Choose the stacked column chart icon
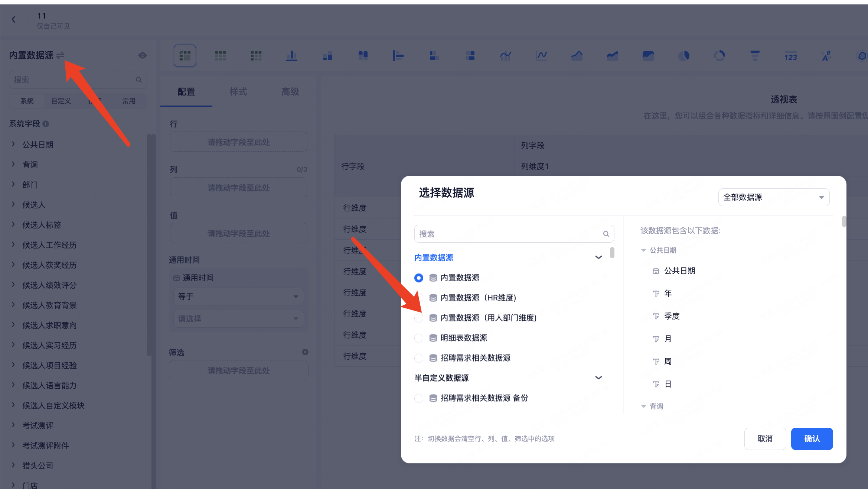This screenshot has height=489, width=868. [327, 56]
